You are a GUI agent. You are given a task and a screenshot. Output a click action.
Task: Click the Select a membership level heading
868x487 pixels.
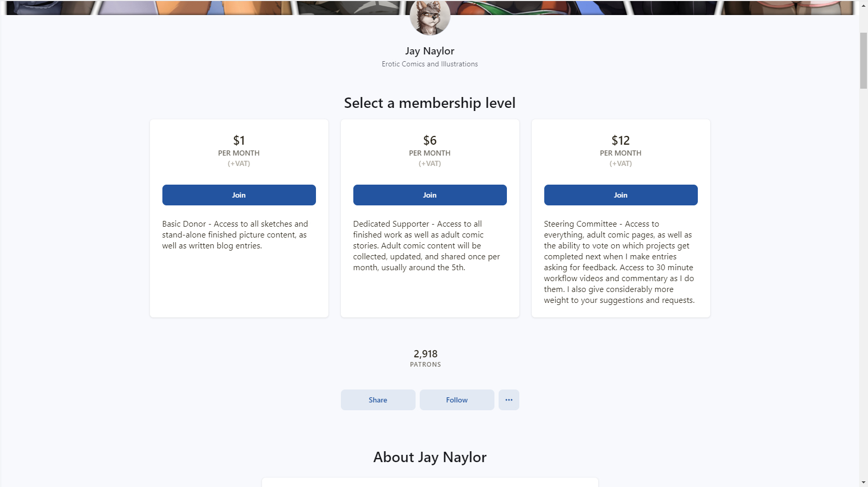pyautogui.click(x=430, y=103)
